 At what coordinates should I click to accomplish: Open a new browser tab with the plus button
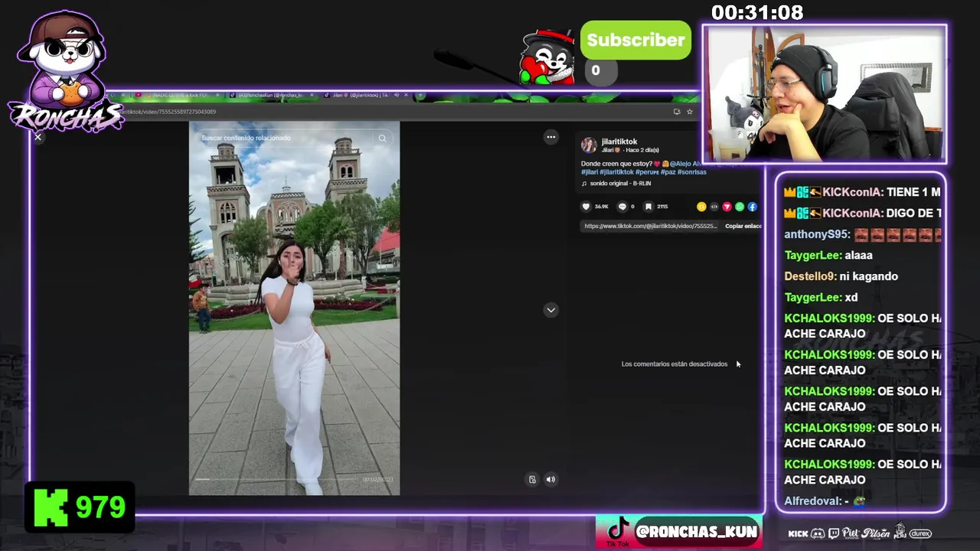420,95
